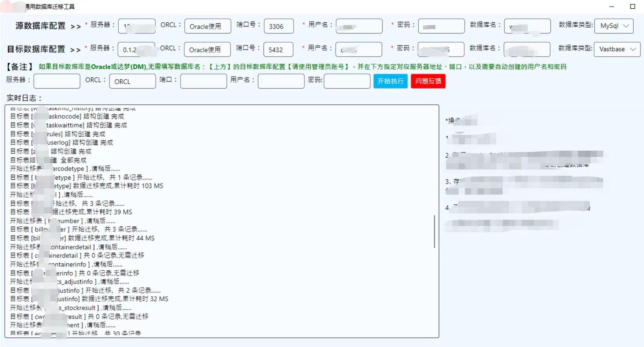Focus source database server input field

[137, 26]
